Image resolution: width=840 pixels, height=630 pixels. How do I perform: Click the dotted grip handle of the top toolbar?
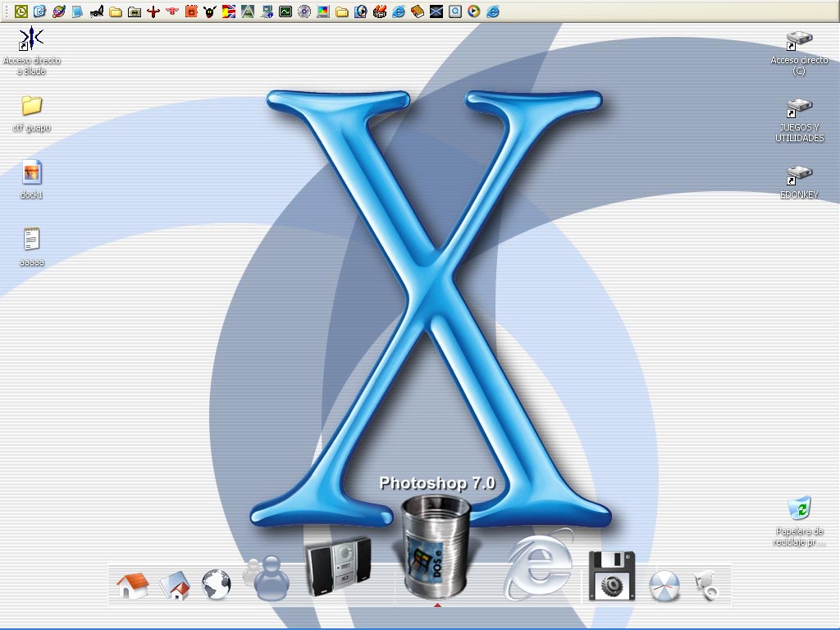(x=6, y=11)
